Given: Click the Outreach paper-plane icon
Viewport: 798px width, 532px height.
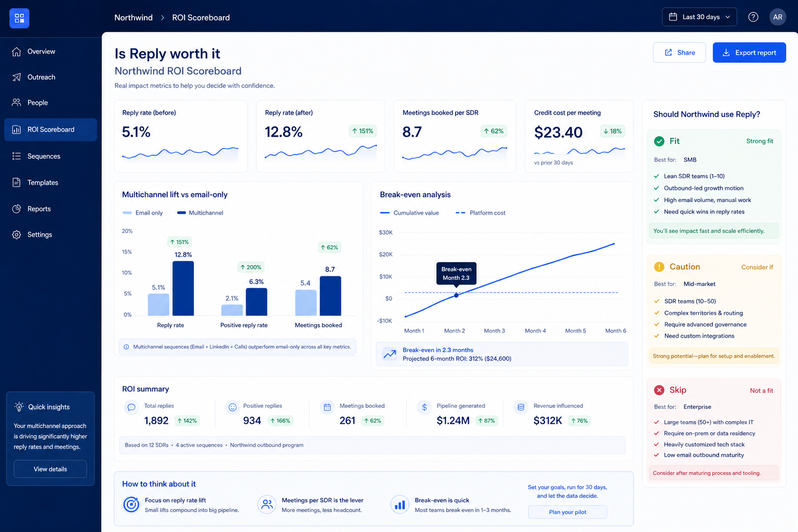Looking at the screenshot, I should coord(17,77).
